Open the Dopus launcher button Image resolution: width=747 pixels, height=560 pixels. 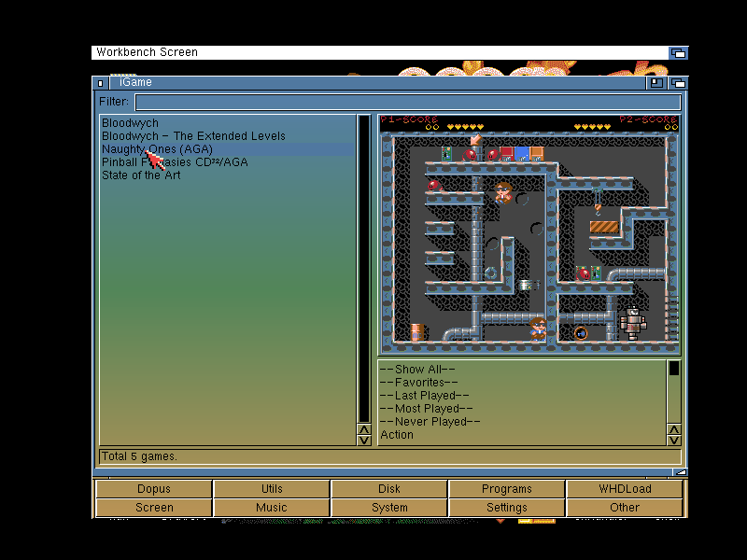[152, 488]
